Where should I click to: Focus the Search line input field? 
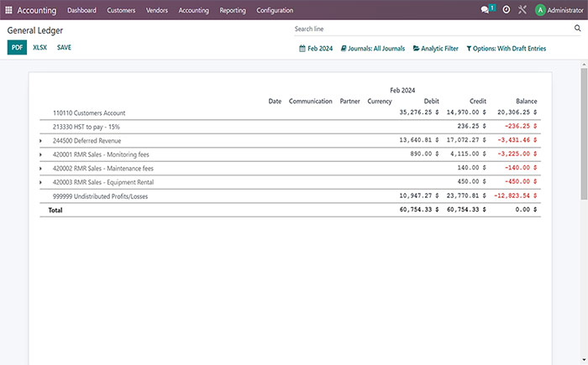click(433, 29)
